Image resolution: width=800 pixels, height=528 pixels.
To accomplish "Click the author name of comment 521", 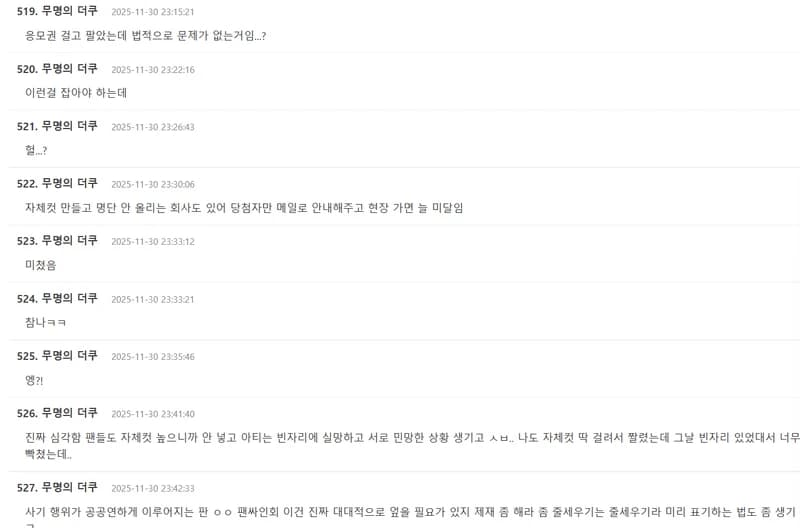I will click(69, 125).
